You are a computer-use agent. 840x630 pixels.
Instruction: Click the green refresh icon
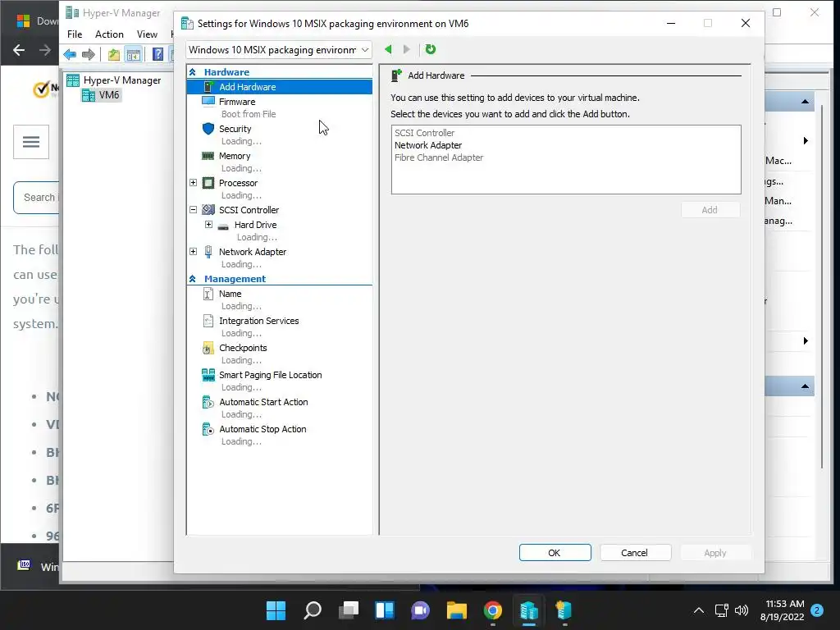tap(430, 49)
